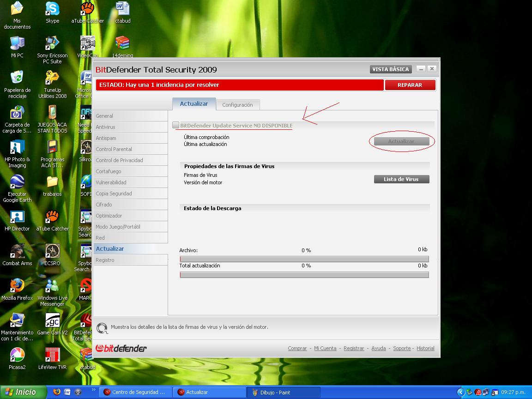Switch to Dibujo - Paint taskbar window
532x399 pixels.
tap(283, 392)
